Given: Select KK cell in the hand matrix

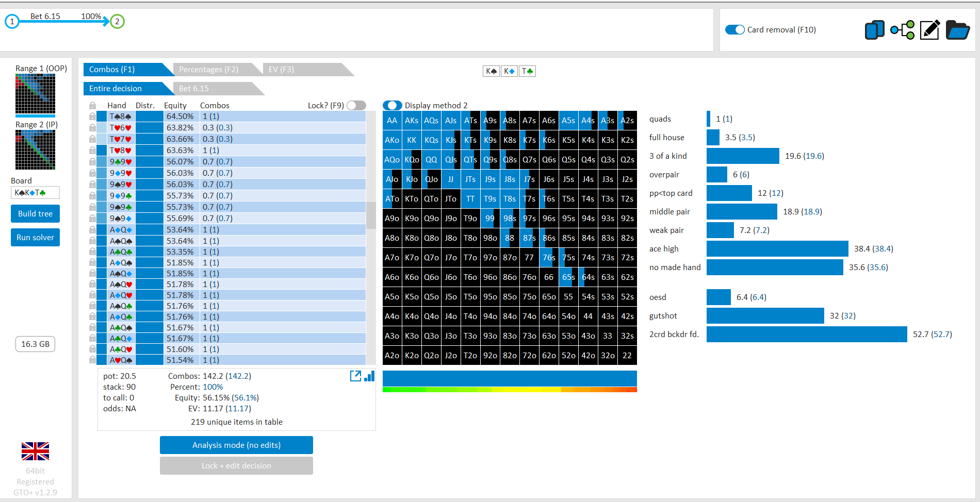Looking at the screenshot, I should (x=412, y=140).
